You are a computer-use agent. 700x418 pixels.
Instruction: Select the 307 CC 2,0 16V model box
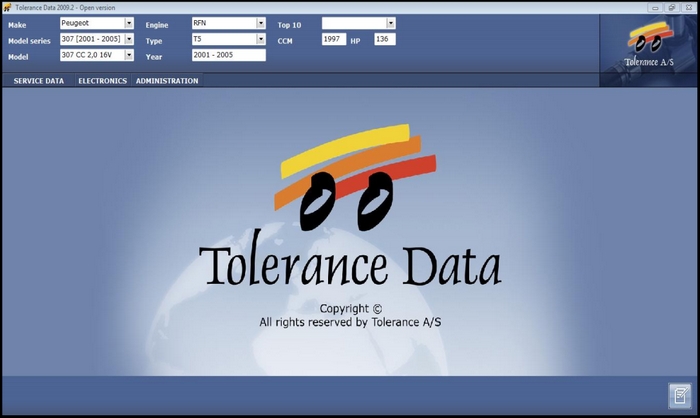[97, 55]
